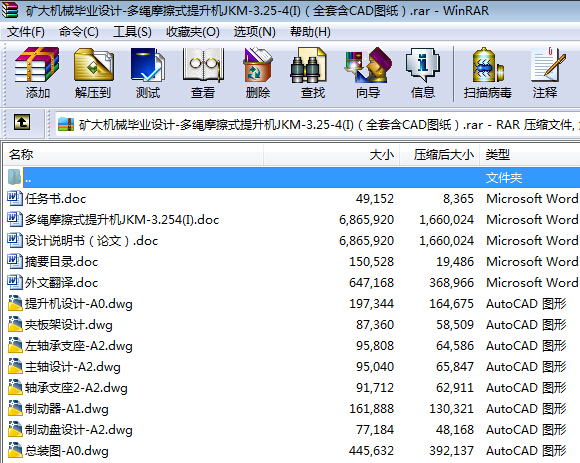Screen dimensions: 580x463
Task: Select file 夹板架设计.dwg
Action: pyautogui.click(x=68, y=325)
